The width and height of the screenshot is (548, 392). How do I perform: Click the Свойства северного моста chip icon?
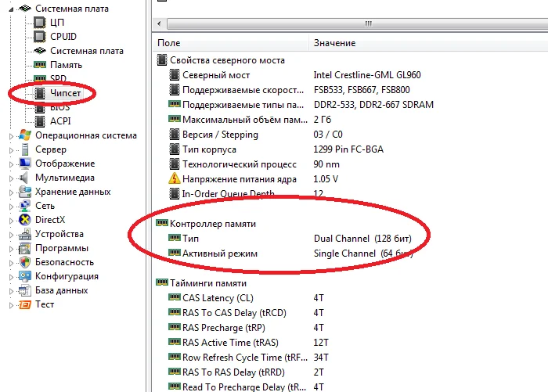click(x=162, y=60)
